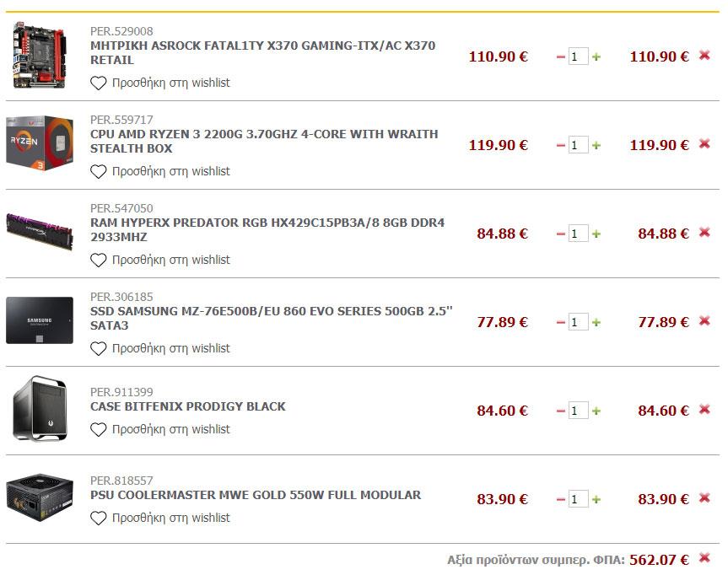Add Samsung SSD to wishlist link
This screenshot has width=728, height=575.
tap(170, 348)
